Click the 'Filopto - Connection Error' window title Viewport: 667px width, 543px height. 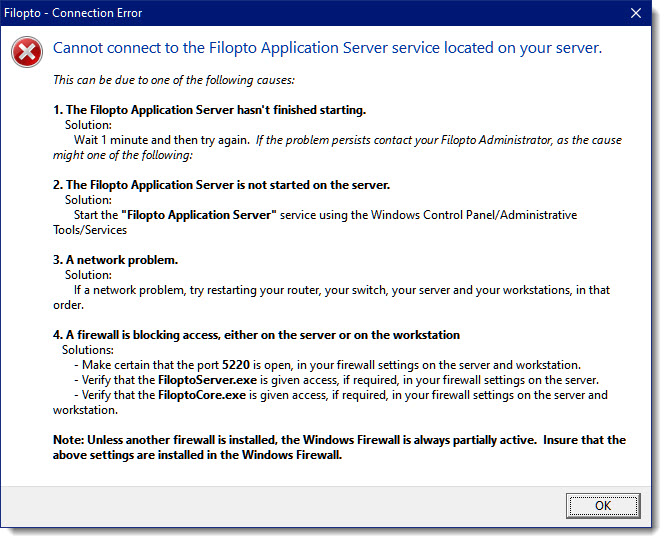click(x=73, y=13)
